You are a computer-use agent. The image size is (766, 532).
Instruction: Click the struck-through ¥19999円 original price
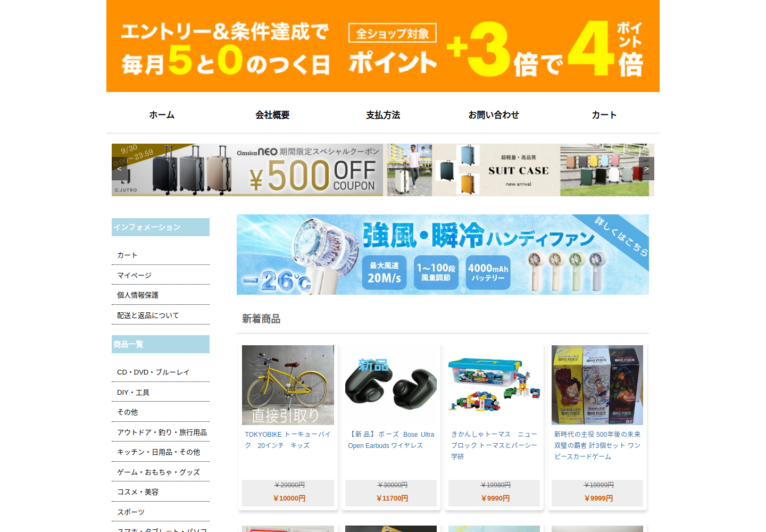pyautogui.click(x=598, y=485)
